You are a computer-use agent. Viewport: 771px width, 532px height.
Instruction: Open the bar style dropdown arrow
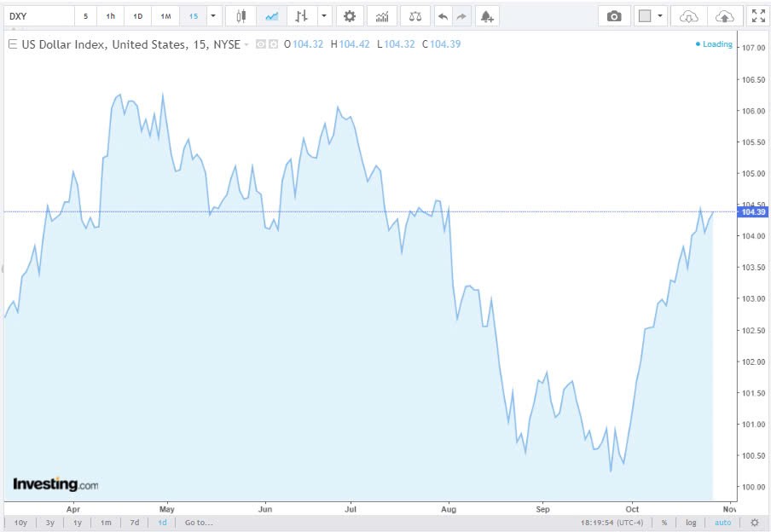[x=324, y=16]
